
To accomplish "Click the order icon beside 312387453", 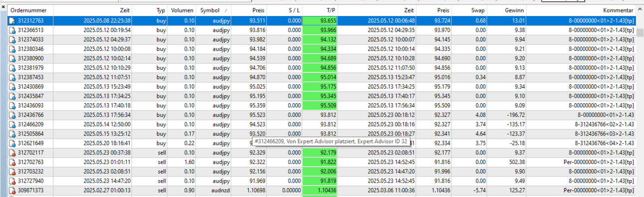I will pyautogui.click(x=12, y=77).
